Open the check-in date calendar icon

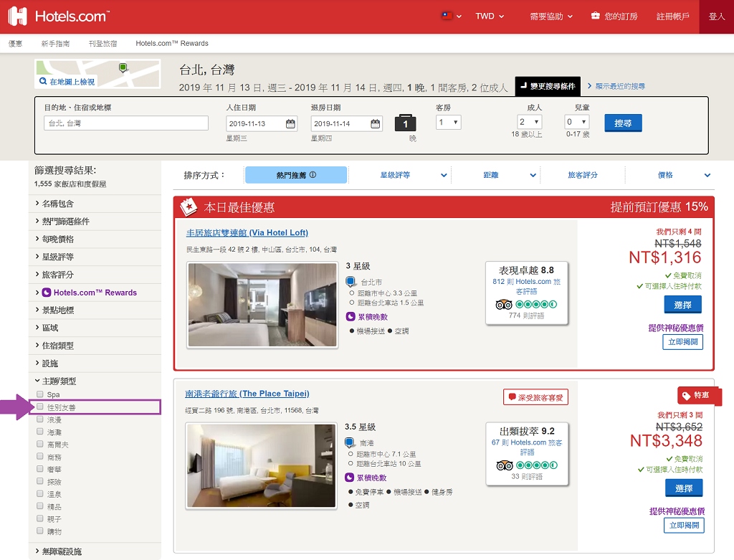point(291,123)
